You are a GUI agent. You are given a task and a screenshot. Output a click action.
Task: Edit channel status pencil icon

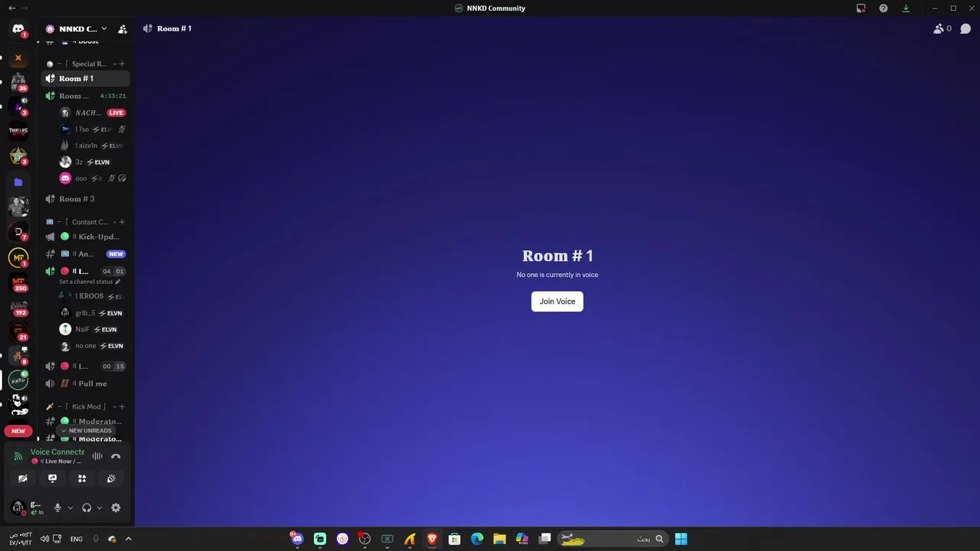pos(118,282)
